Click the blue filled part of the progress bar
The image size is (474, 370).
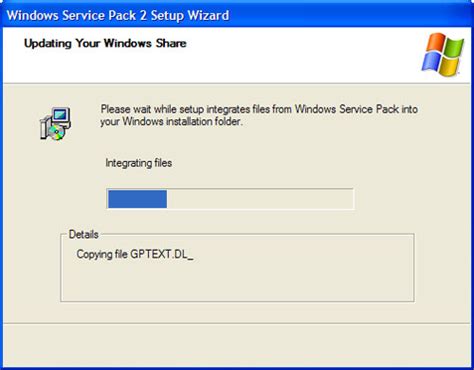pos(137,199)
